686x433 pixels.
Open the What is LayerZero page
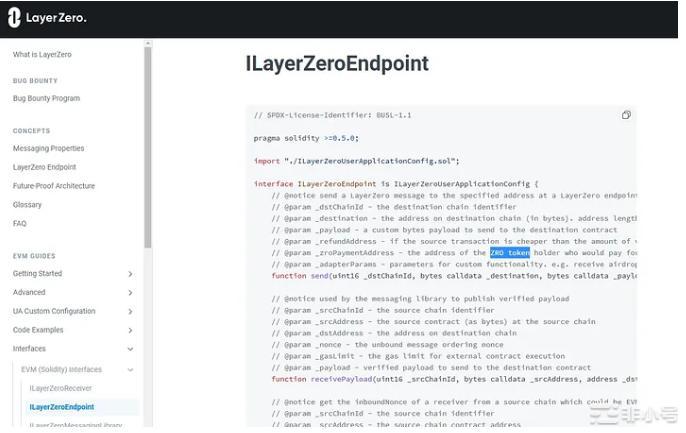[42, 54]
